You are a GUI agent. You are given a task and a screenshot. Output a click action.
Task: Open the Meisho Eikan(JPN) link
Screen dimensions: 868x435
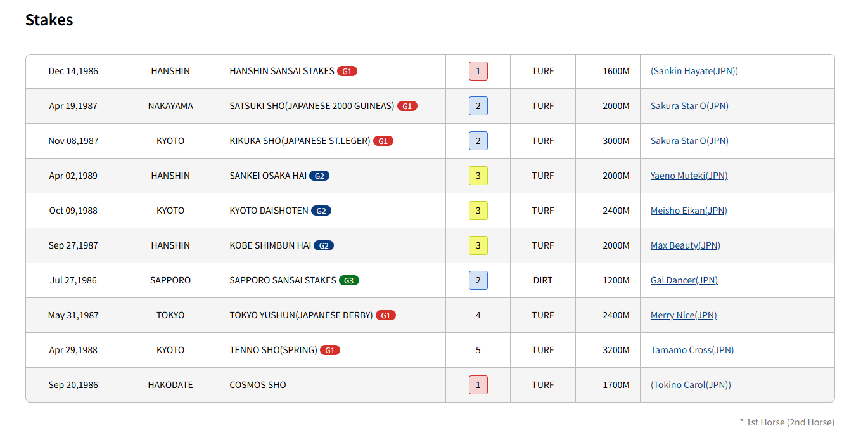pos(689,211)
